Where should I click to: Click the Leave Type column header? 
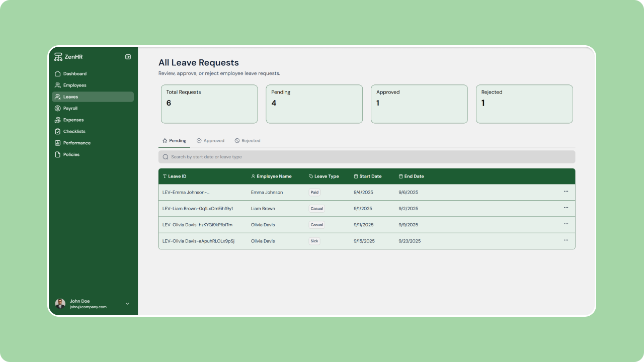tap(324, 176)
